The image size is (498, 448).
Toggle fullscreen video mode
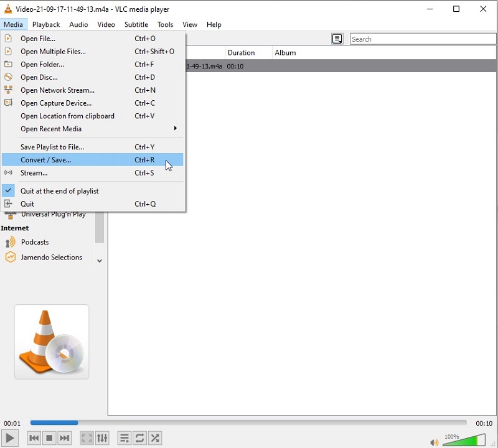(x=87, y=438)
